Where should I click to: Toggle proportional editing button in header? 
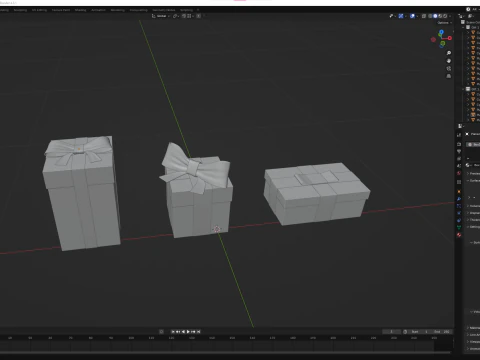(199, 16)
